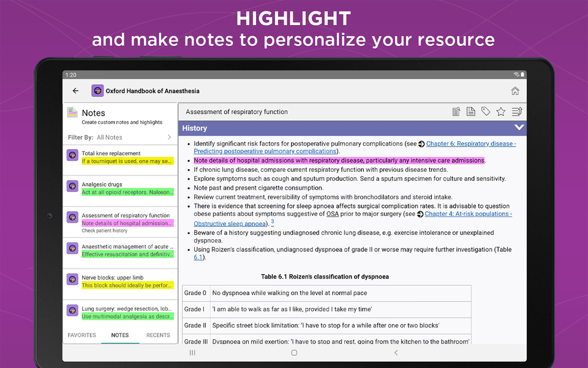Open the Table 6.1 link
588x368 pixels.
[198, 257]
